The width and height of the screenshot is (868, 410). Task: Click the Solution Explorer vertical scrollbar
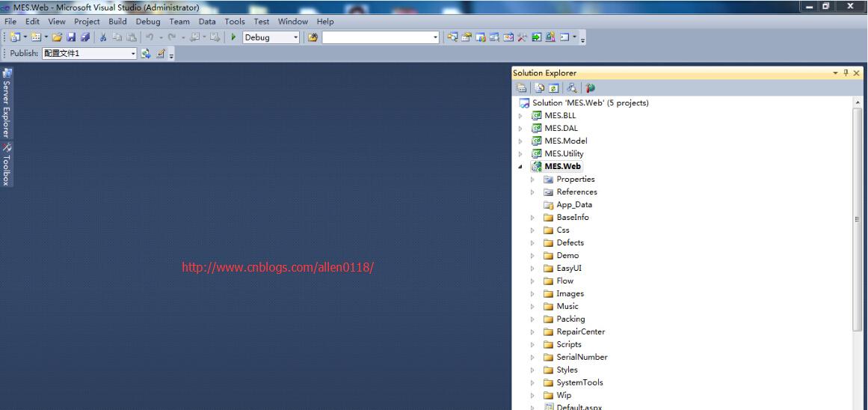[x=858, y=219]
